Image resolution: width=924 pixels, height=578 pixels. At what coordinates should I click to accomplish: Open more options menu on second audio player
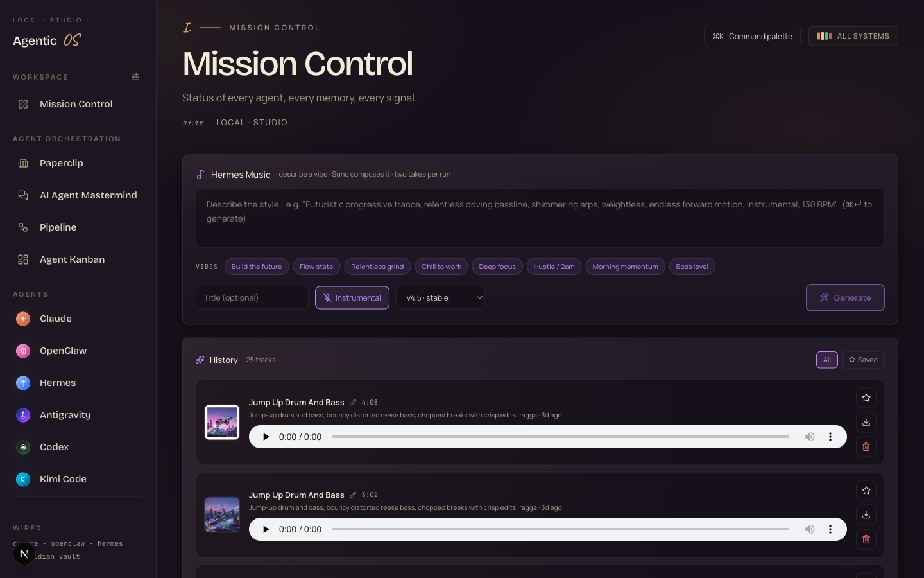click(830, 529)
